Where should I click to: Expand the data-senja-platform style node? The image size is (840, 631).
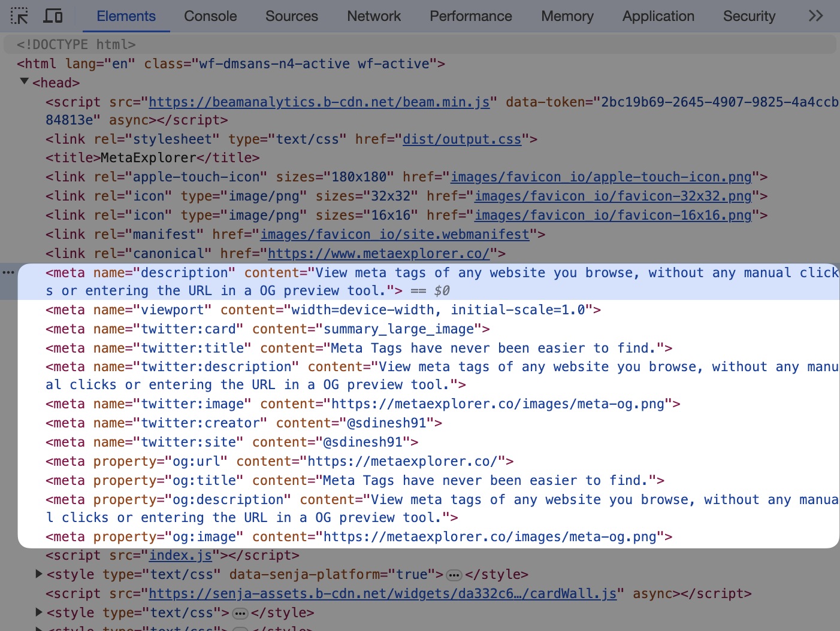click(x=39, y=574)
